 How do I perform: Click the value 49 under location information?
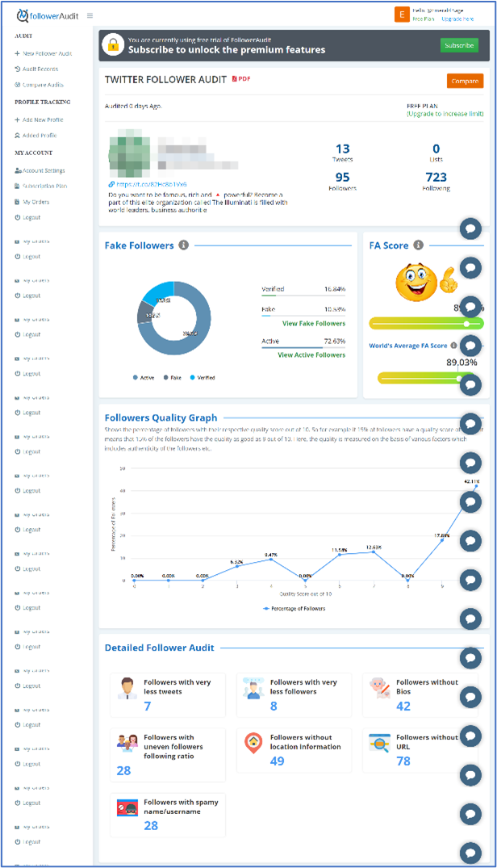277,761
